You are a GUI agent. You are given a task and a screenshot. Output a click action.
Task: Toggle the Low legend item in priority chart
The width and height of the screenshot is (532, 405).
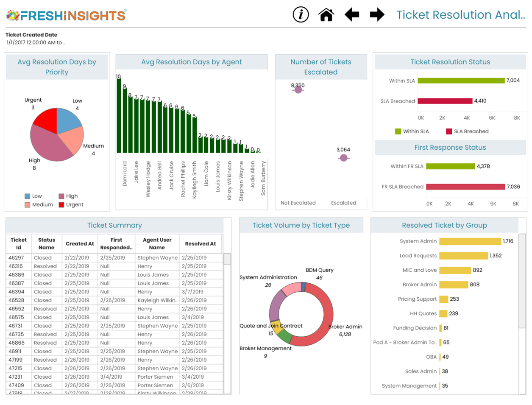[x=33, y=196]
